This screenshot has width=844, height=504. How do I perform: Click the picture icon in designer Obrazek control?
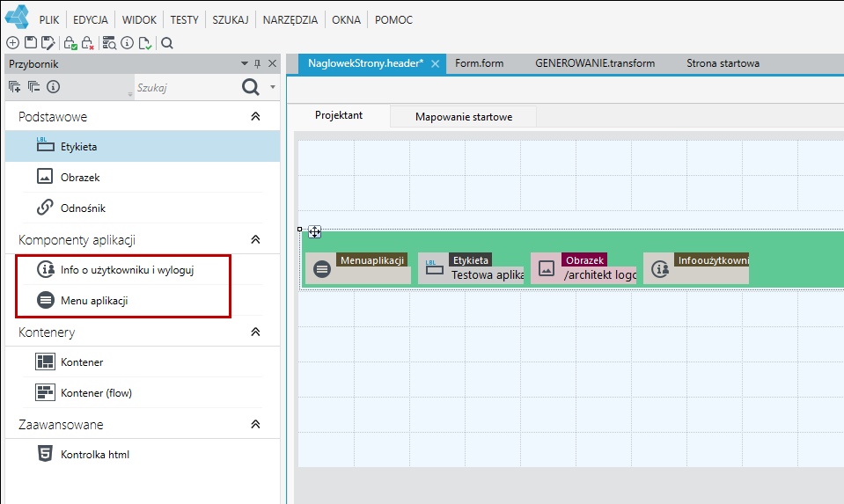click(547, 268)
